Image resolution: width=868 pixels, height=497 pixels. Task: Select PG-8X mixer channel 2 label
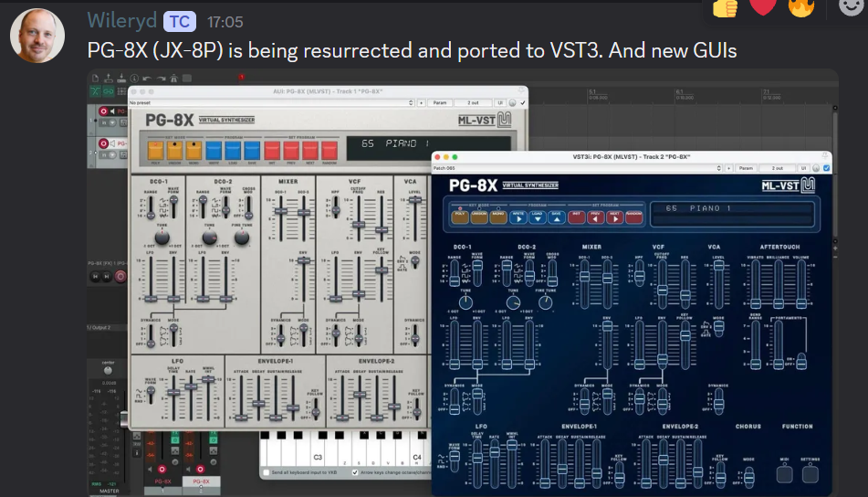(x=201, y=481)
